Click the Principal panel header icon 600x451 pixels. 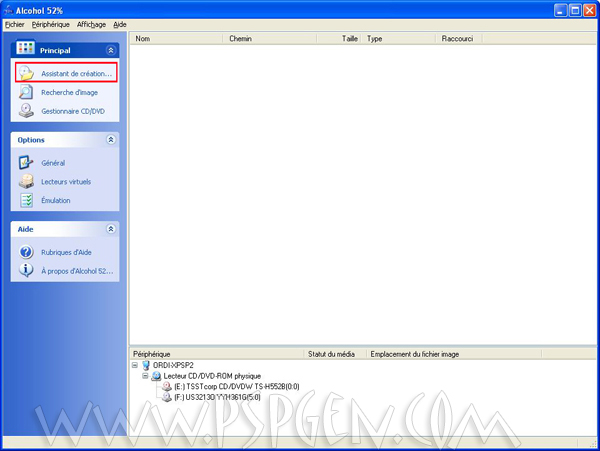pos(25,48)
